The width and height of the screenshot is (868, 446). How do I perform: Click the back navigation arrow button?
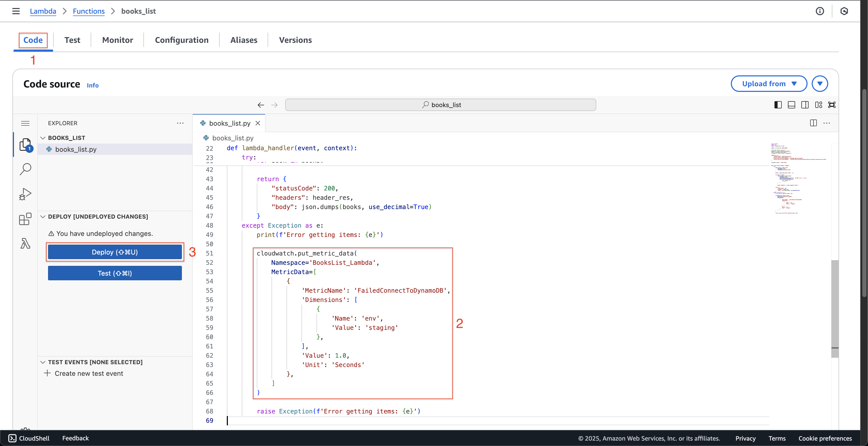261,105
